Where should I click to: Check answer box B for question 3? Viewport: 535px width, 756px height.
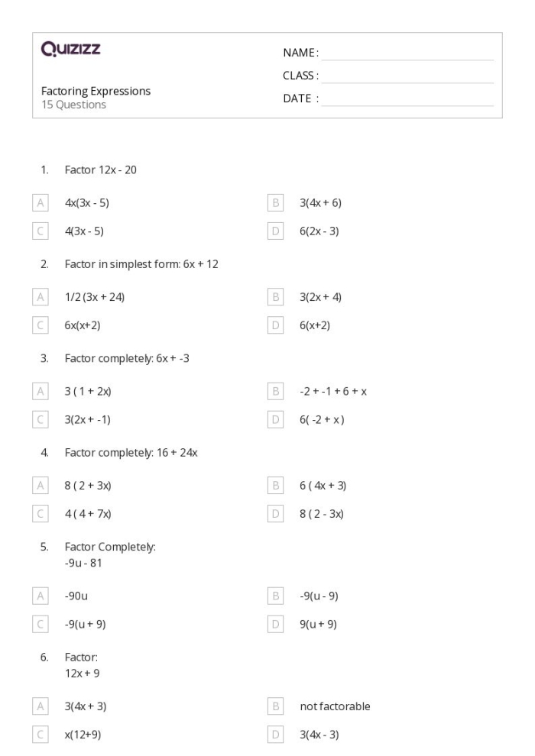tap(275, 391)
